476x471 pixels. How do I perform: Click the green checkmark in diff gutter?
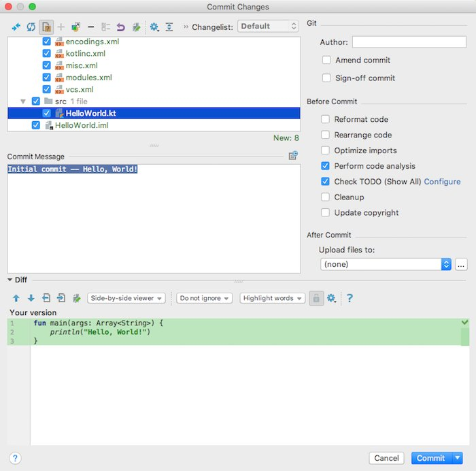point(464,322)
